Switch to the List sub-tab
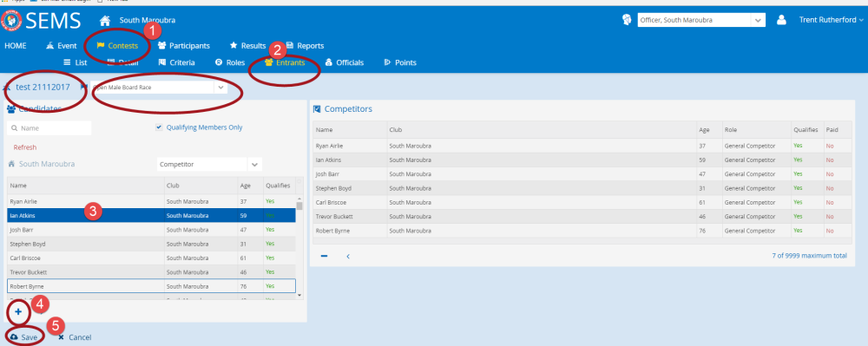868x346 pixels. pos(76,62)
